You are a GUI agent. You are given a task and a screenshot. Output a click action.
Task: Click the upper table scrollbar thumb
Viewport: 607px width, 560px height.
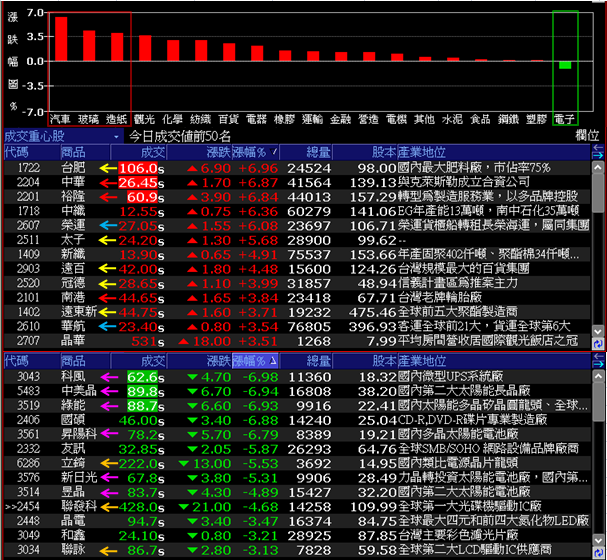point(598,193)
